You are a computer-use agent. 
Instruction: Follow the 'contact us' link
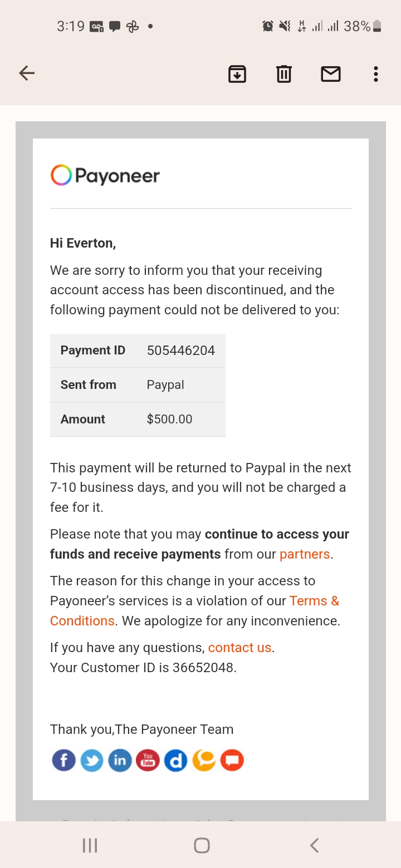pos(239,648)
